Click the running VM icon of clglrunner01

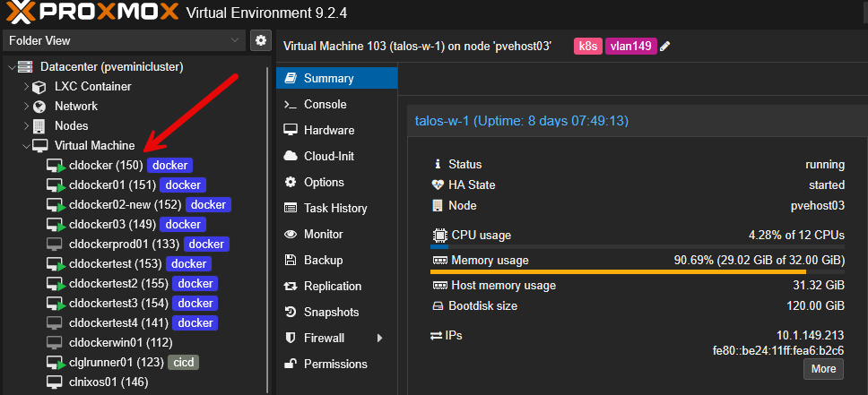(x=56, y=363)
